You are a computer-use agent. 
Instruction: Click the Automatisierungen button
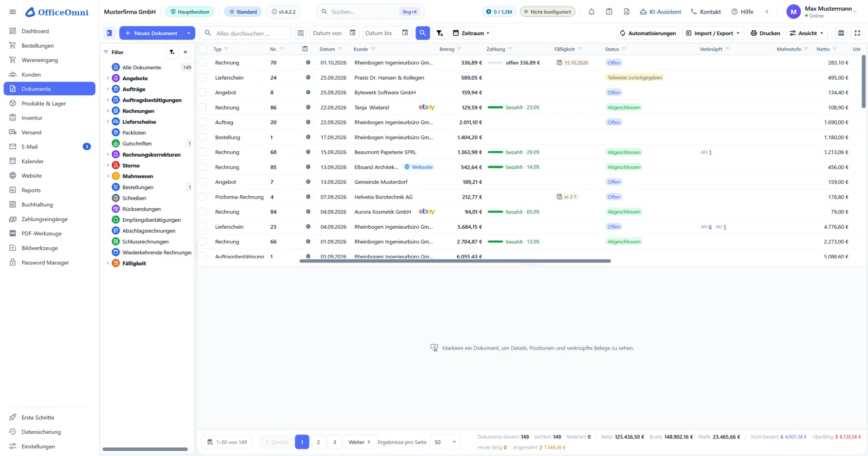point(648,33)
